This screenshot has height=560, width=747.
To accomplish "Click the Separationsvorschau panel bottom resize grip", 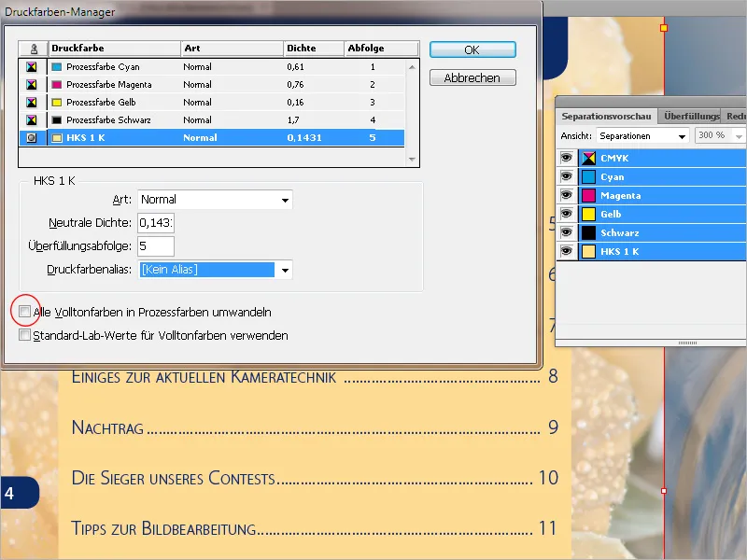I will 687,343.
